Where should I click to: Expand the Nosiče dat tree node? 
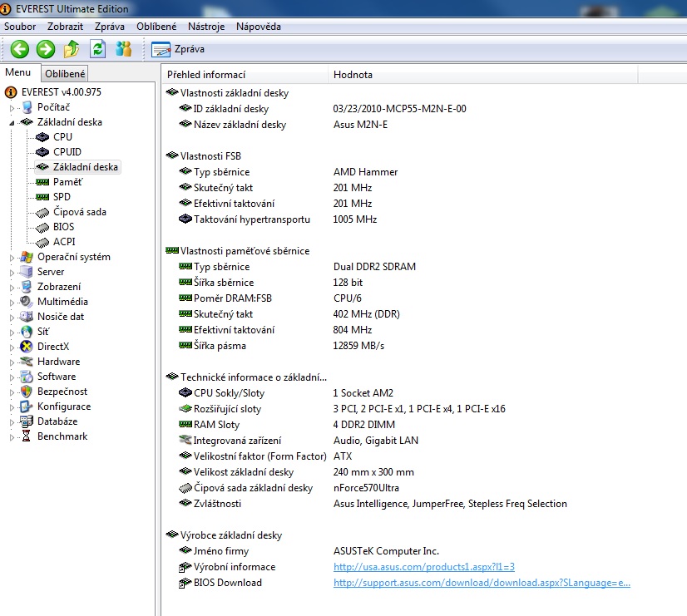12,317
